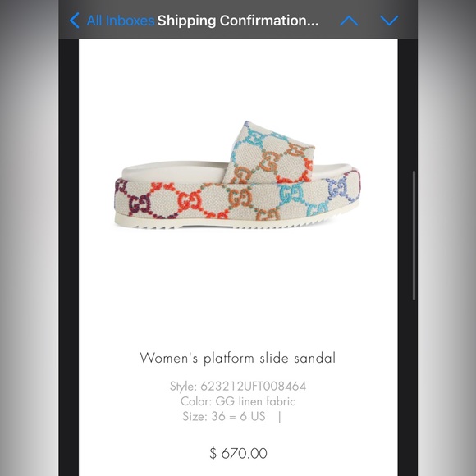Tap the Style 623212UFT008464 text

pyautogui.click(x=238, y=387)
